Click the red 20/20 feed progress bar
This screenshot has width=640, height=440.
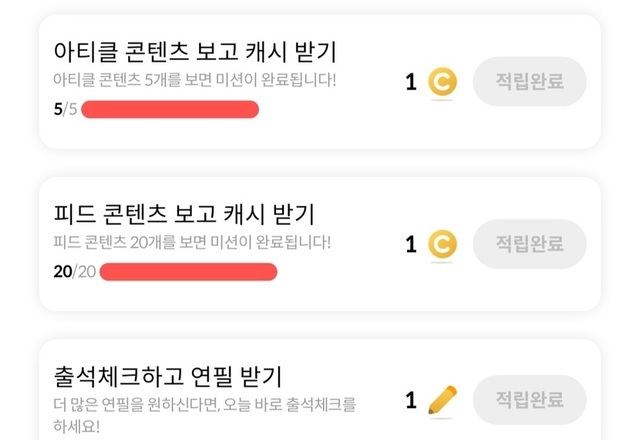point(188,271)
